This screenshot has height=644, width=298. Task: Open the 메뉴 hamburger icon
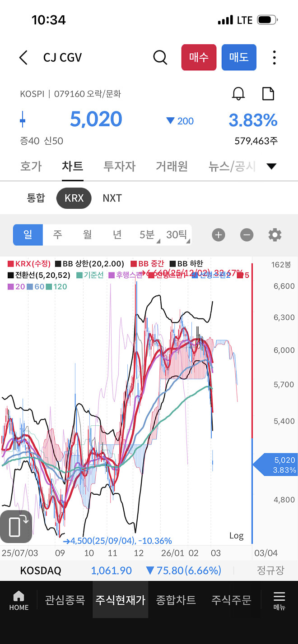(x=279, y=601)
